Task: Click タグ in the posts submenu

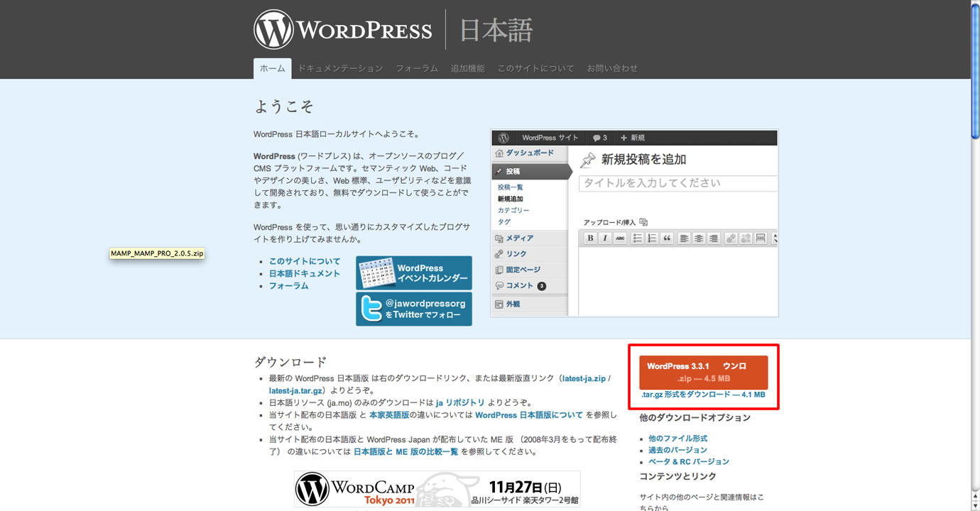Action: click(x=504, y=222)
